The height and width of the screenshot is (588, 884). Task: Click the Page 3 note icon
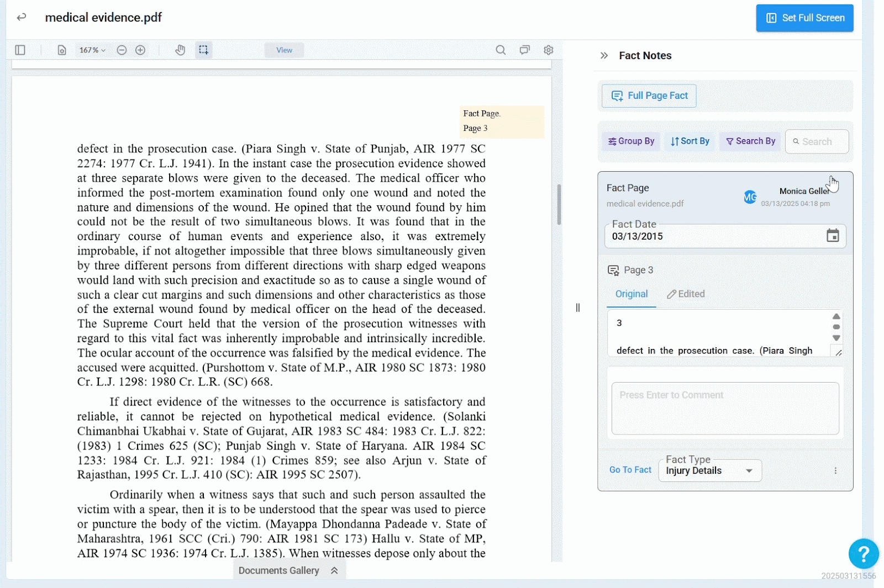613,271
